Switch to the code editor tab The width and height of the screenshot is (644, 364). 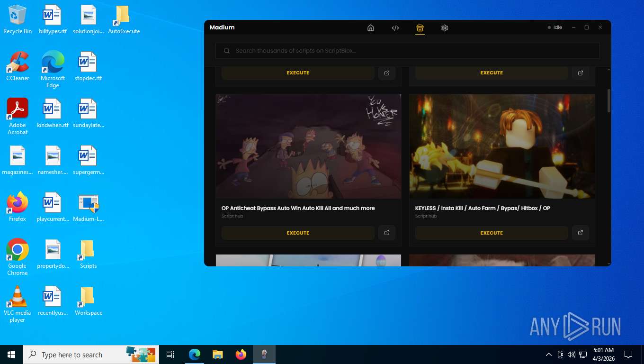(395, 28)
